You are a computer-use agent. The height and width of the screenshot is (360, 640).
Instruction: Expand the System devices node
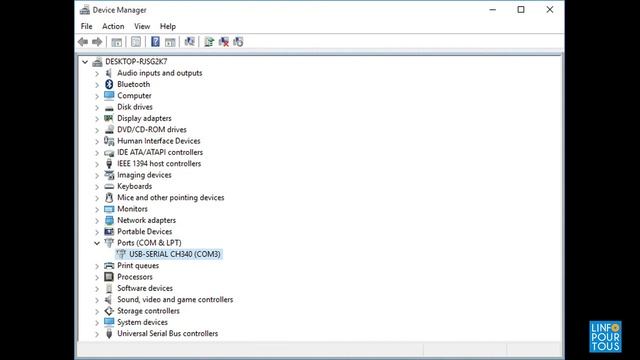pyautogui.click(x=97, y=323)
